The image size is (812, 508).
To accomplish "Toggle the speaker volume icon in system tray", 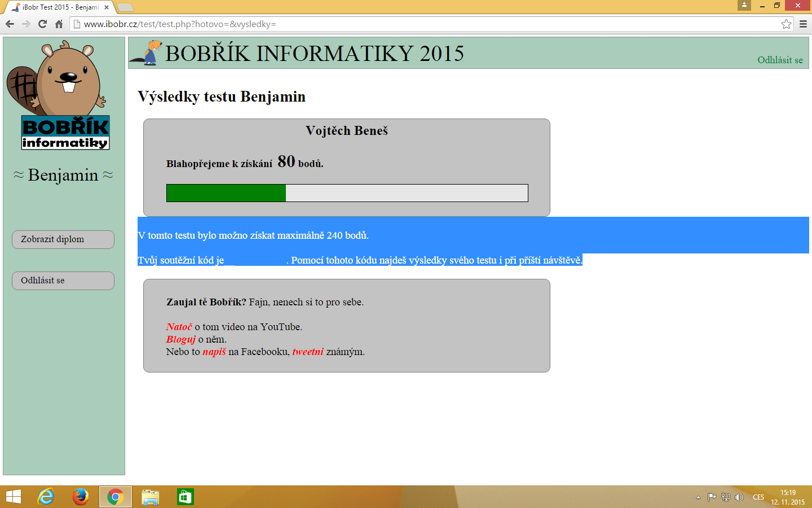I will tap(740, 497).
